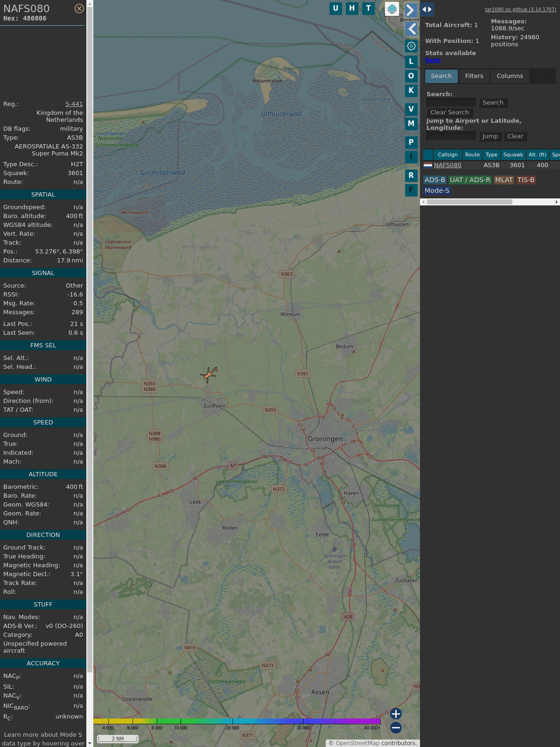This screenshot has height=747, width=560.
Task: Click the Hex: 480806 text
Action: pos(25,19)
